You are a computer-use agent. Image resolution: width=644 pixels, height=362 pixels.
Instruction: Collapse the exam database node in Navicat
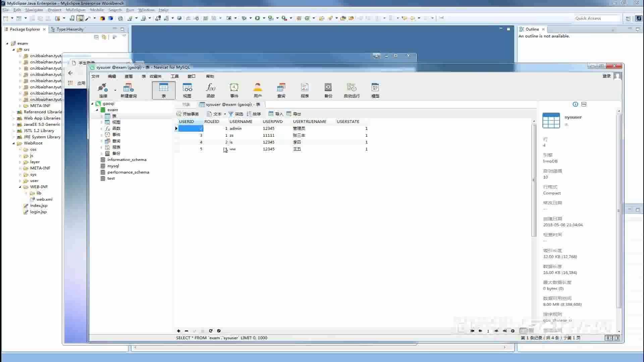pyautogui.click(x=97, y=110)
